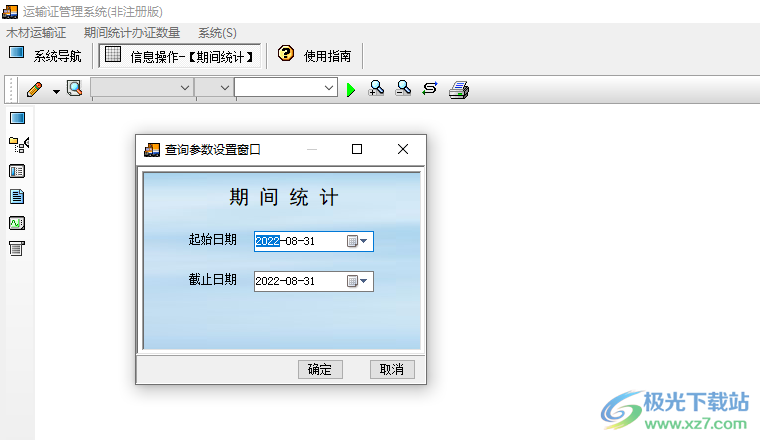760x440 pixels.
Task: Click the 截止日期 label
Action: (212, 280)
